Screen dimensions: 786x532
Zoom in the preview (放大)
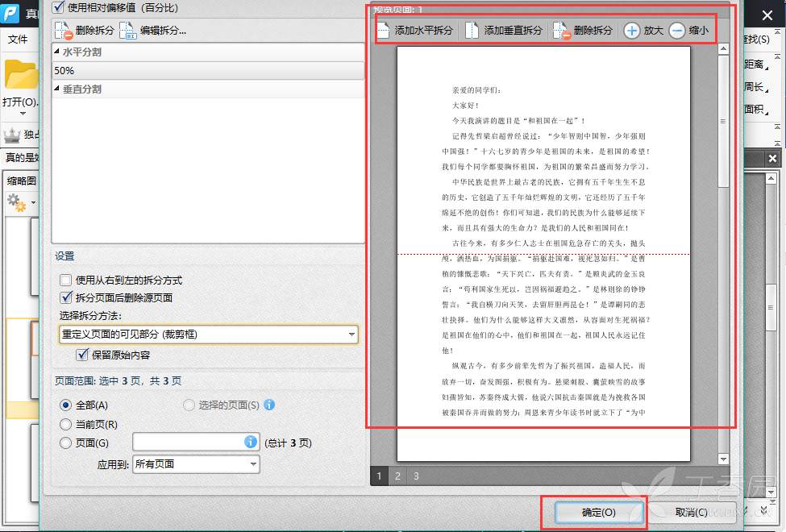tap(643, 30)
